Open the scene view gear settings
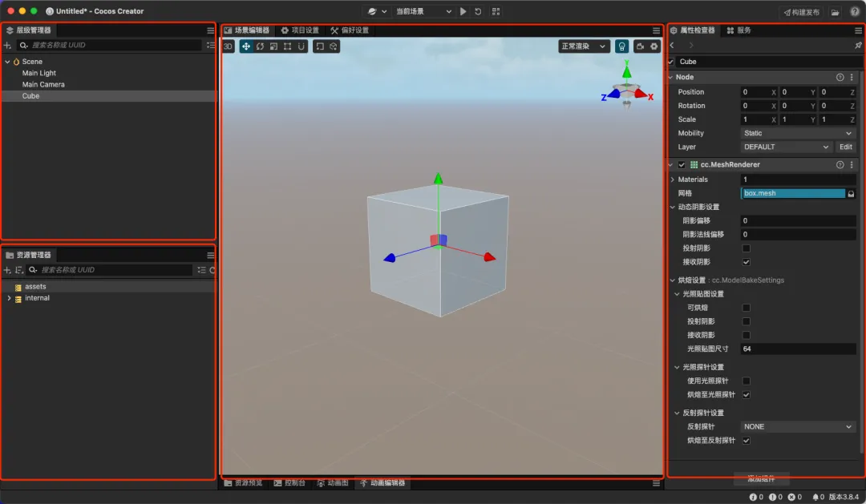 point(654,46)
